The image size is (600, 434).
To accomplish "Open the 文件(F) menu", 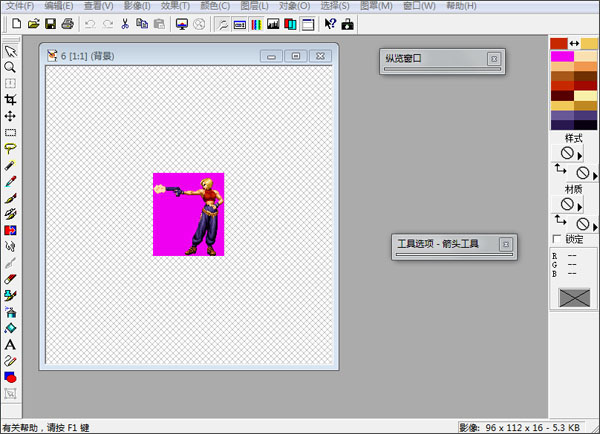I will pyautogui.click(x=20, y=6).
